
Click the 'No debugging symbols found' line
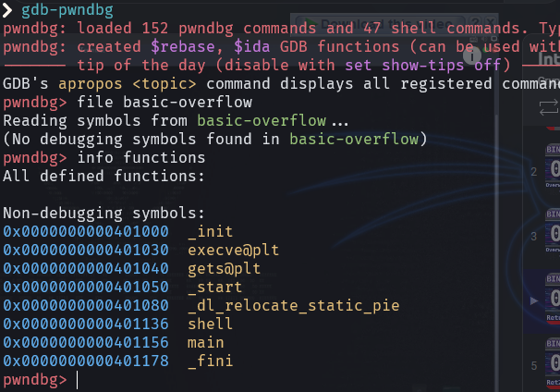215,140
